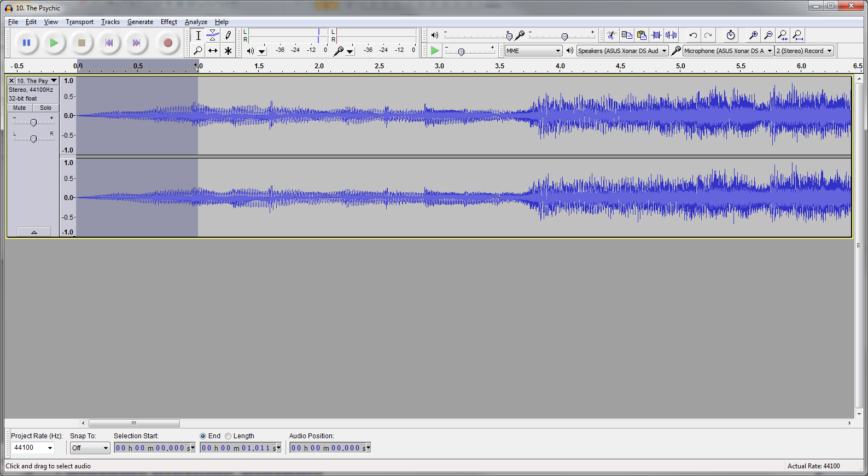868x476 pixels.
Task: Open the Project Rate dropdown
Action: click(x=50, y=448)
